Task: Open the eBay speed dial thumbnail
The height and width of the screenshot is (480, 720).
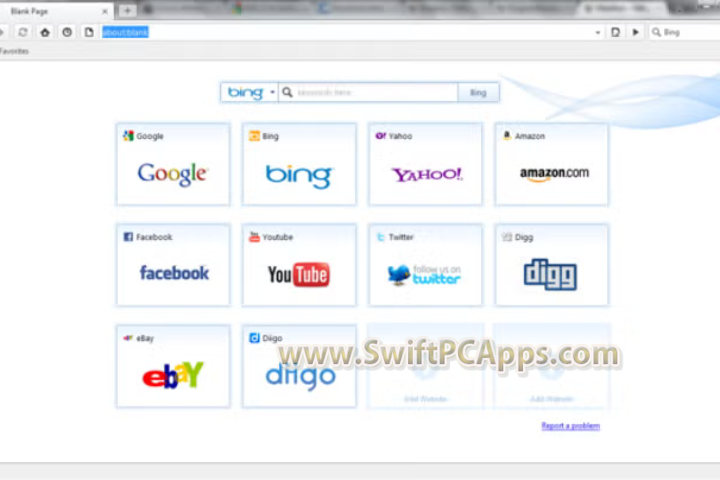Action: [x=173, y=366]
